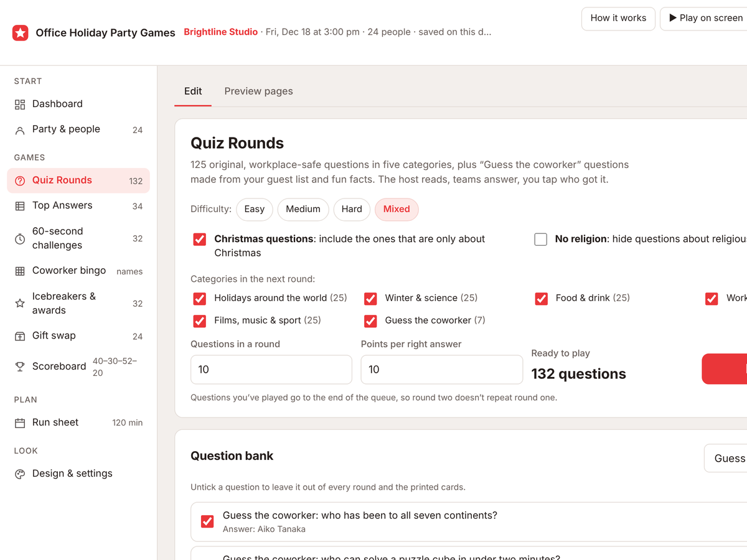The width and height of the screenshot is (747, 560).
Task: Open Party & people in the sidebar
Action: (78, 129)
